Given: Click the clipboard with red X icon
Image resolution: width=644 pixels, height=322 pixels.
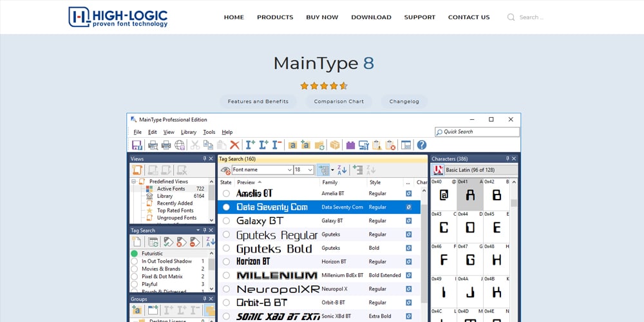Looking at the screenshot, I should 390,145.
